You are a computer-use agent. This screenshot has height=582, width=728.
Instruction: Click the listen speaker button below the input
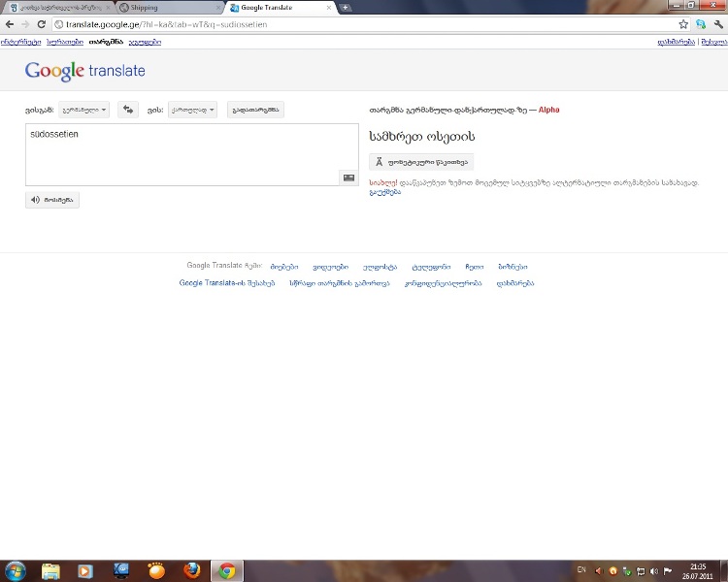click(x=52, y=200)
